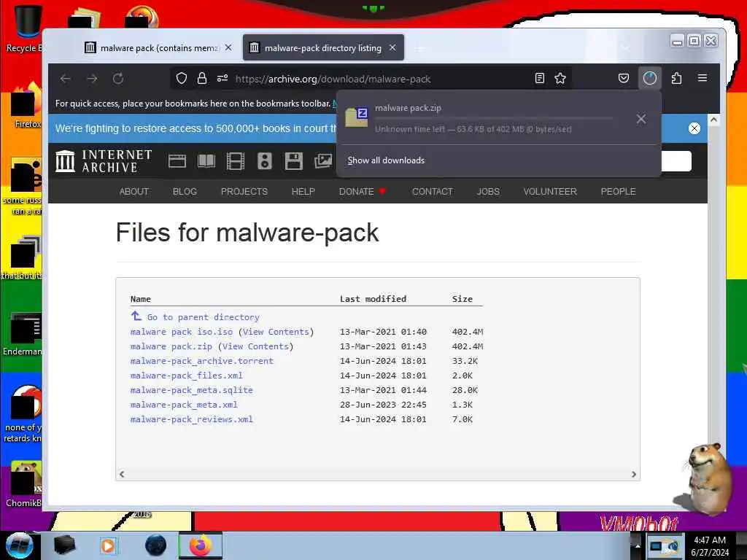The width and height of the screenshot is (747, 560).
Task: Open the VOLUNTEER nav item
Action: 550,192
